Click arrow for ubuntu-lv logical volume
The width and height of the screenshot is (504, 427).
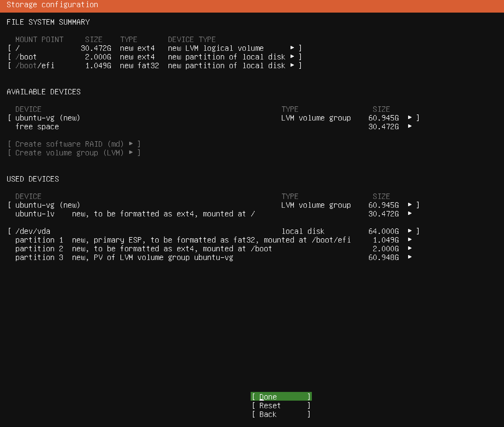pyautogui.click(x=410, y=213)
